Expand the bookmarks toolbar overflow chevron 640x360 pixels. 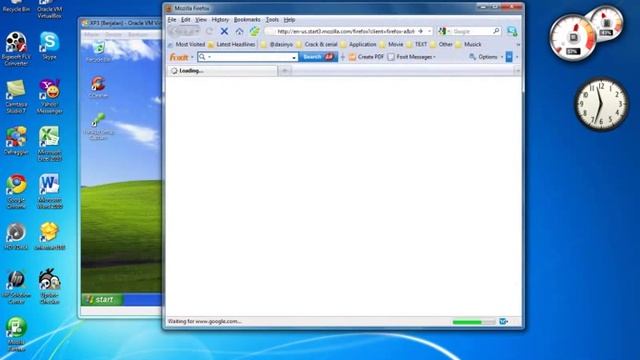coord(518,44)
